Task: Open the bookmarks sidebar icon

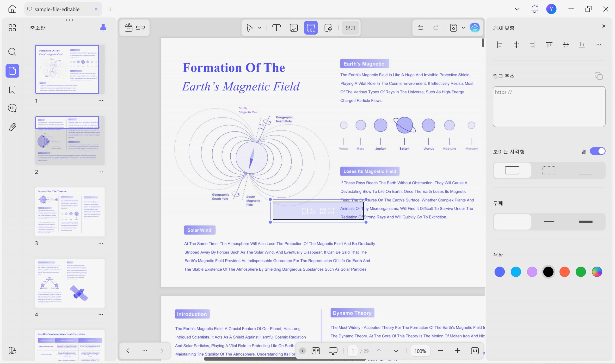Action: click(x=12, y=90)
